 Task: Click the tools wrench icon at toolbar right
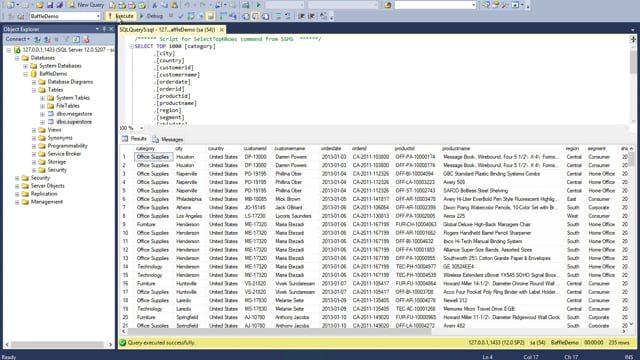click(x=505, y=5)
